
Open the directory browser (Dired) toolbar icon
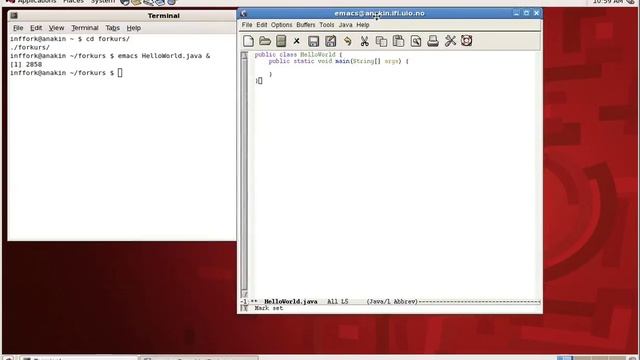(281, 41)
